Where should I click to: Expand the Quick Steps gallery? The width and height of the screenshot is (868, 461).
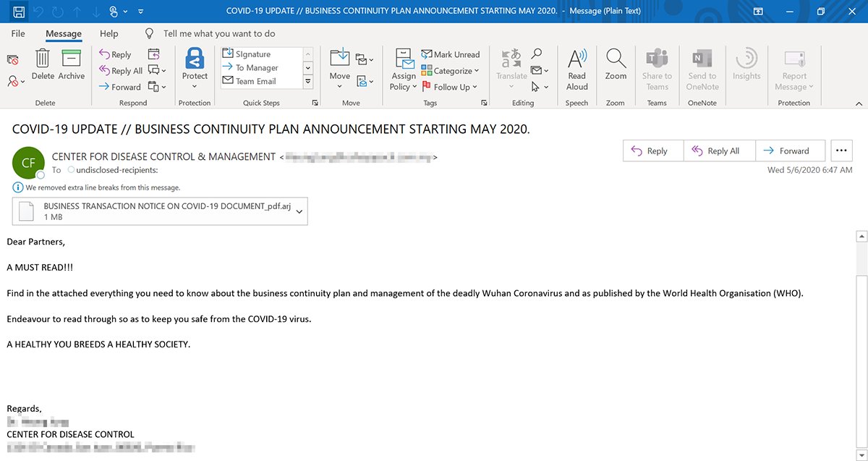click(307, 81)
